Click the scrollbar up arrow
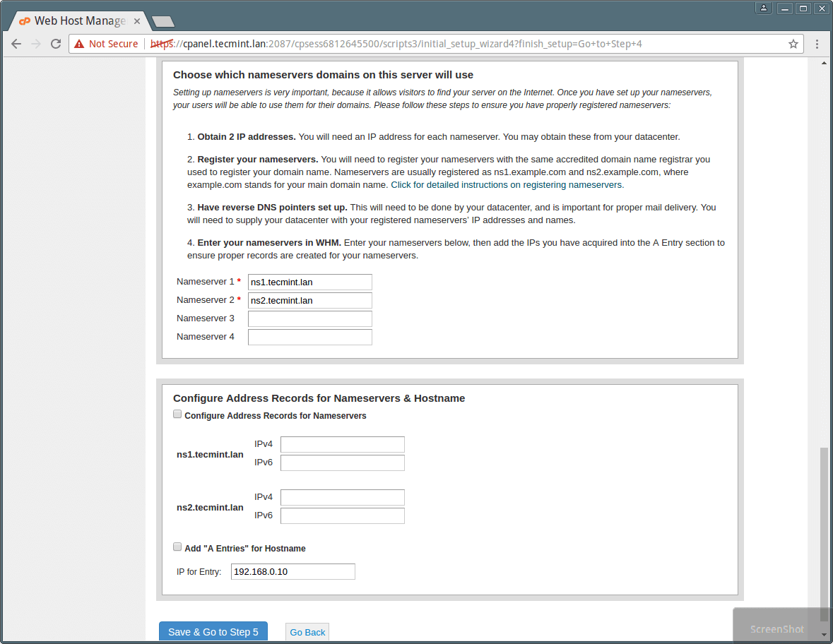Viewport: 833px width, 644px height. click(x=824, y=63)
